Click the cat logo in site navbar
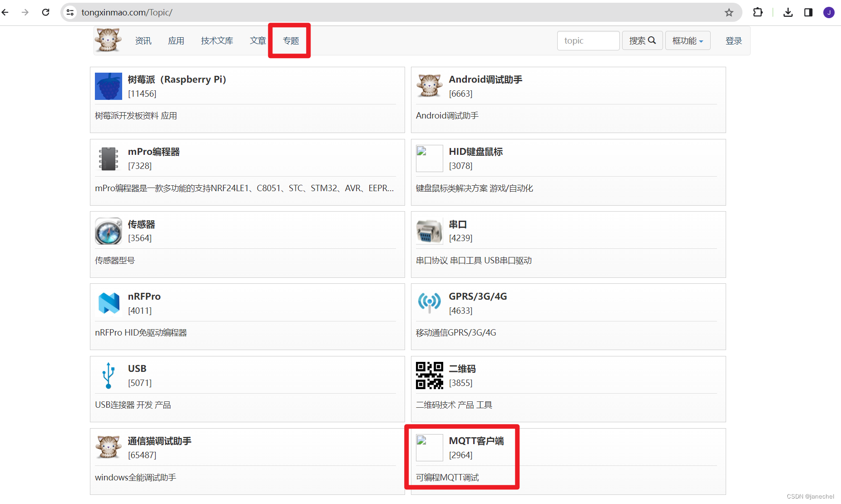Screen dimensions: 841x504 coord(108,40)
